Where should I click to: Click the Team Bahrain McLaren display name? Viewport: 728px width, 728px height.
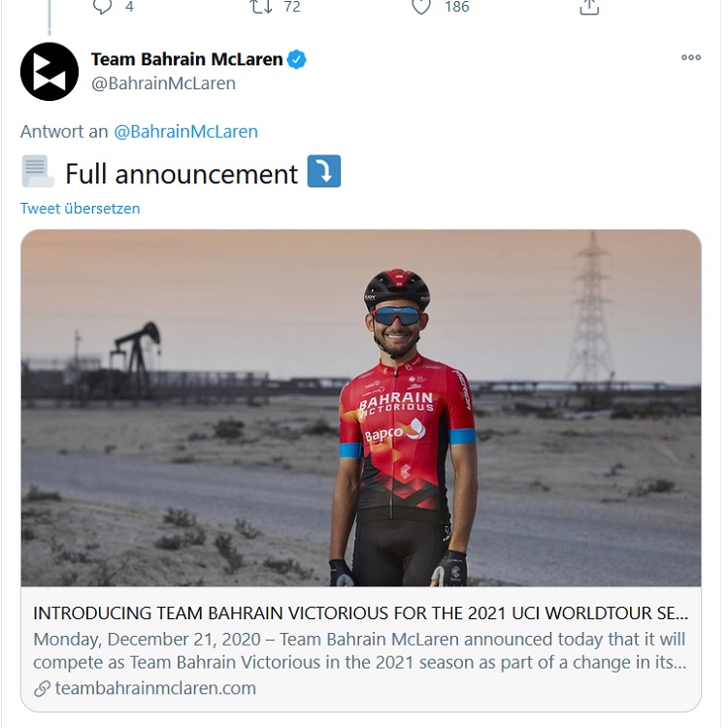point(186,59)
